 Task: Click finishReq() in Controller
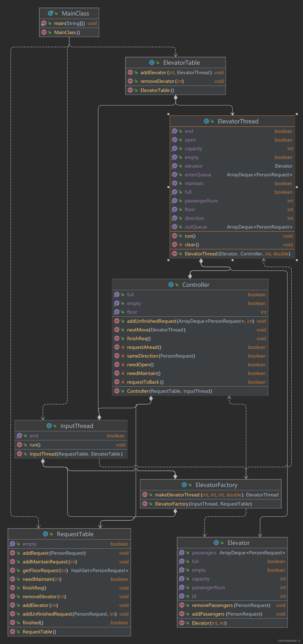click(x=190, y=338)
